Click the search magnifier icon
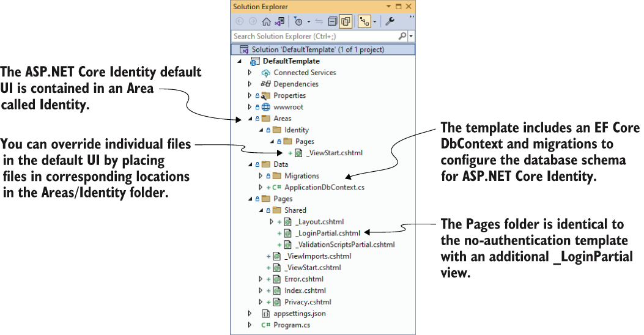This screenshot has height=335, width=644. [x=402, y=36]
